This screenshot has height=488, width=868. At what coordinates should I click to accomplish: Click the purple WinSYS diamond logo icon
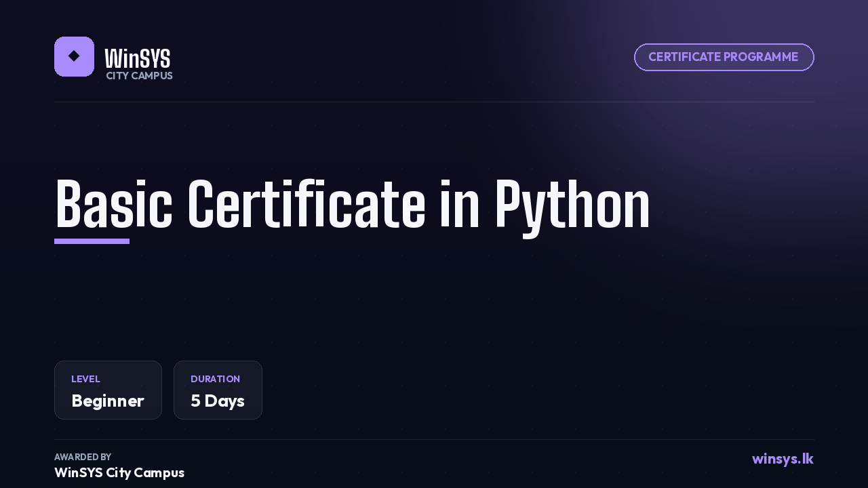click(x=74, y=56)
